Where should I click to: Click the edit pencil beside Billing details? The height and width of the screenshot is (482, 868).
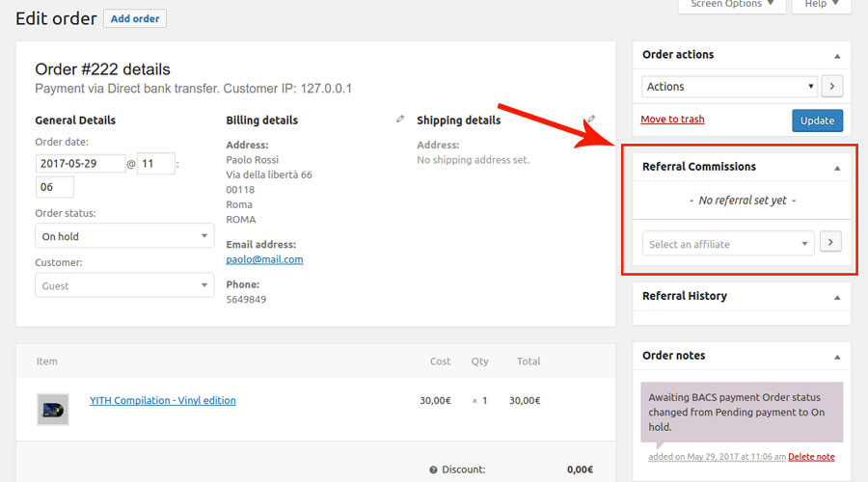pos(400,120)
